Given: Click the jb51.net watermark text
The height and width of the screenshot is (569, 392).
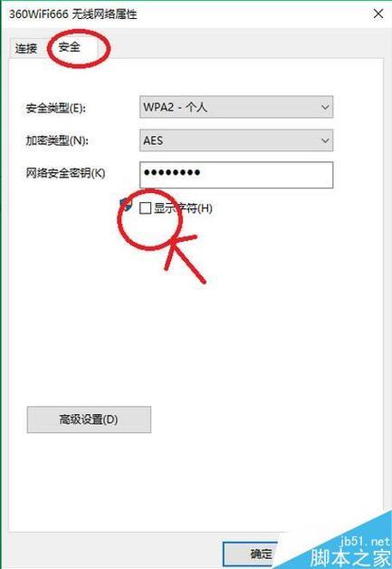Looking at the screenshot, I should click(365, 542).
